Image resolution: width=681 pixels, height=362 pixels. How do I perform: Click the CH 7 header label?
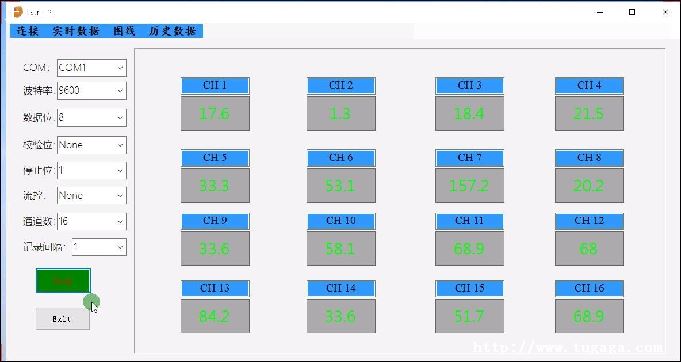click(469, 158)
